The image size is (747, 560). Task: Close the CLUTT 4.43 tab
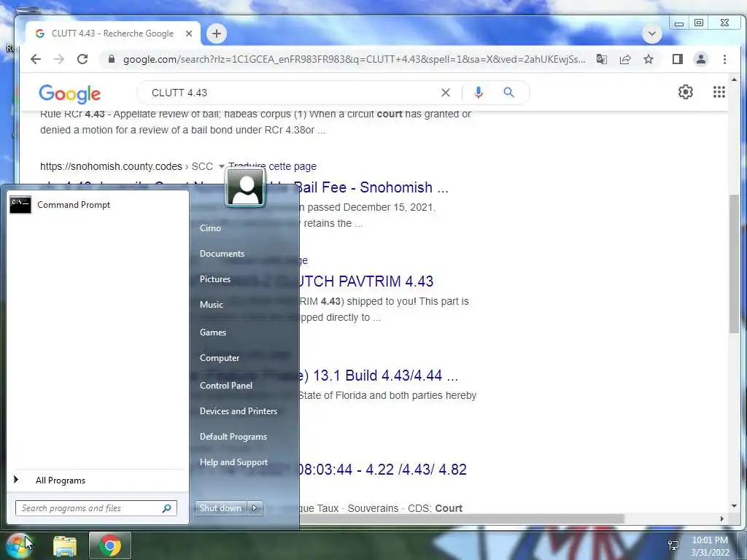point(189,34)
